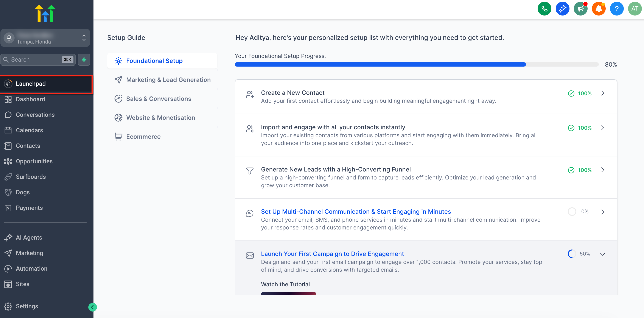Image resolution: width=644 pixels, height=318 pixels.
Task: Open the Tampa, Florida account switcher
Action: [45, 38]
